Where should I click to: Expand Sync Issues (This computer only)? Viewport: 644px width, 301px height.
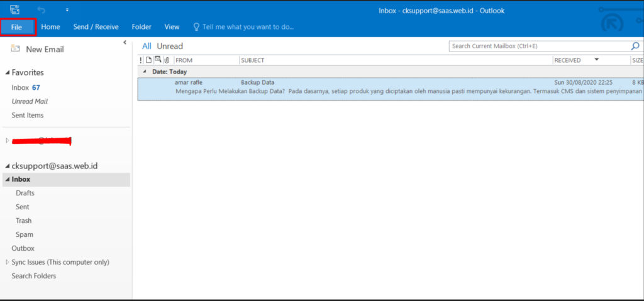8,262
